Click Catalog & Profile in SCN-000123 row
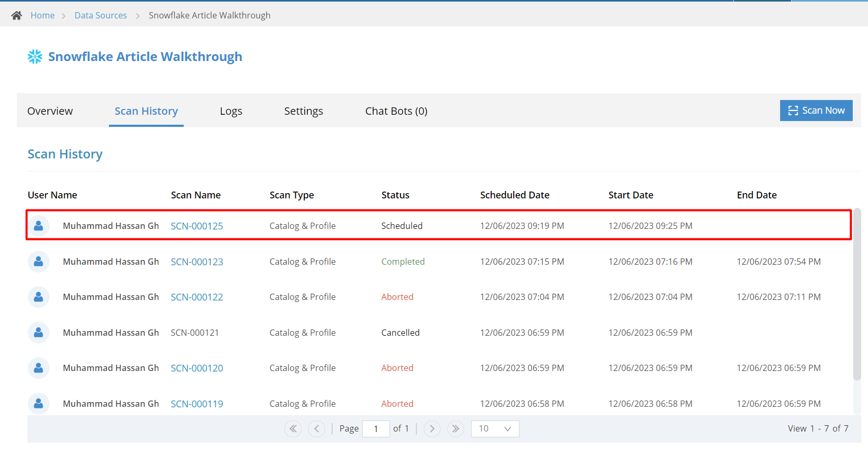 tap(303, 262)
